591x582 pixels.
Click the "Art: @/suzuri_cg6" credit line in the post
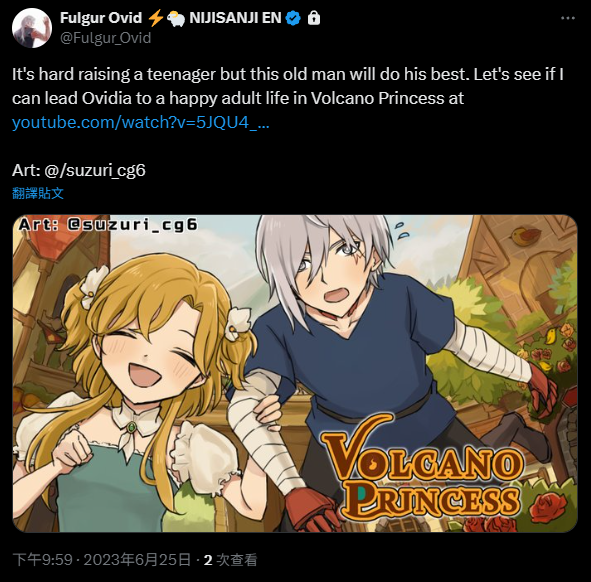(79, 170)
